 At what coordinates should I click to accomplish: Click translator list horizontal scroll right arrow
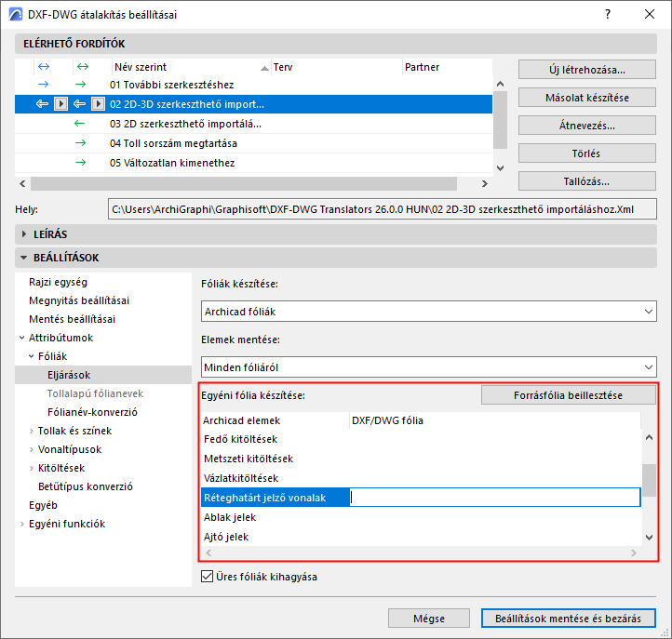point(485,183)
